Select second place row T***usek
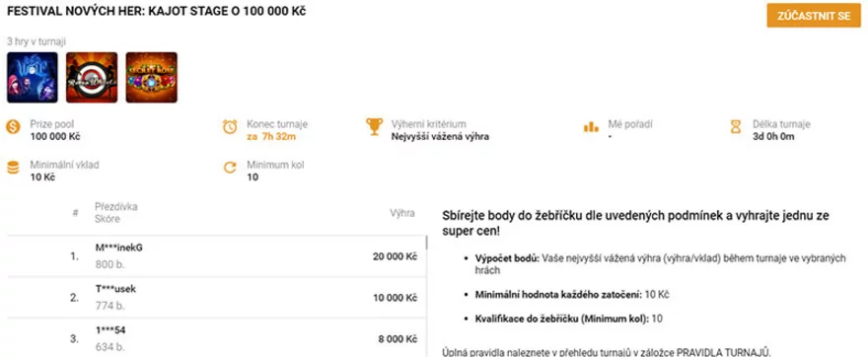 pos(216,298)
